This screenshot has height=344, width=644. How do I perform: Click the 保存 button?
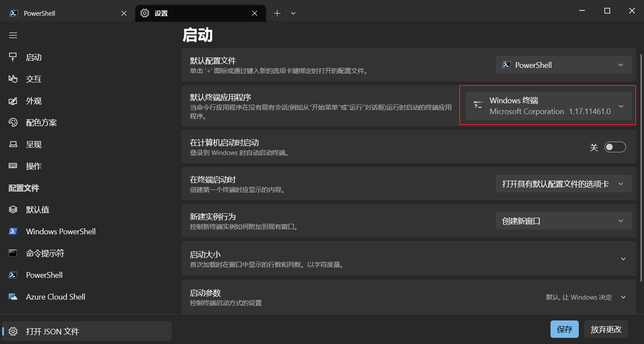[564, 329]
